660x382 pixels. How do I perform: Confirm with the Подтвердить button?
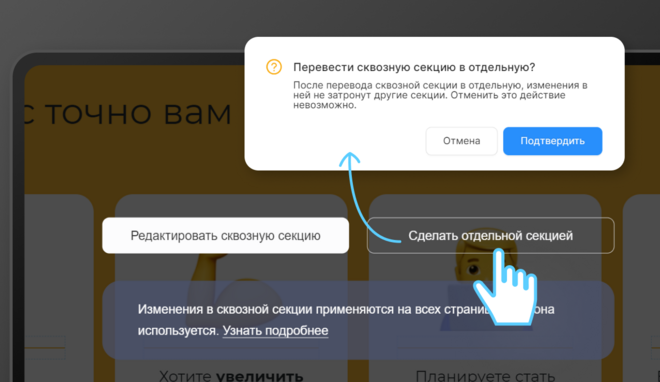pyautogui.click(x=552, y=141)
